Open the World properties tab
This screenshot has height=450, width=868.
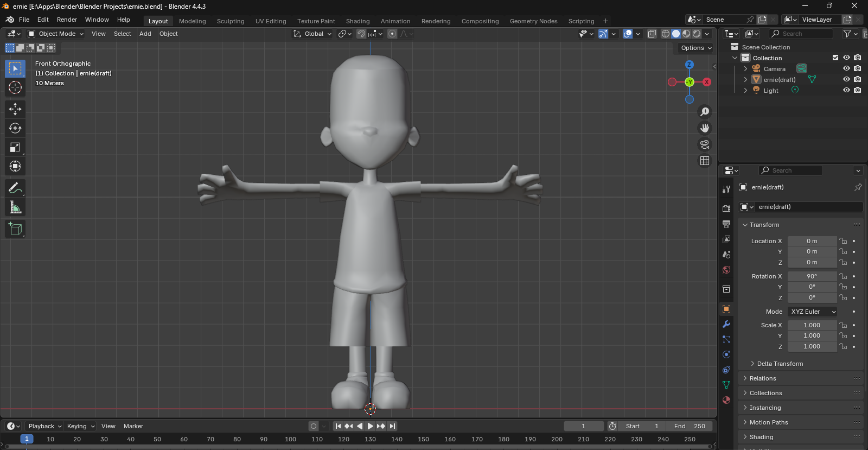(726, 270)
